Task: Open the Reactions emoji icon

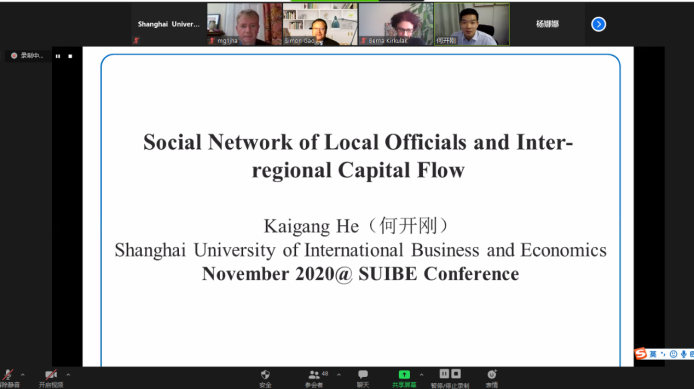Action: pos(492,374)
